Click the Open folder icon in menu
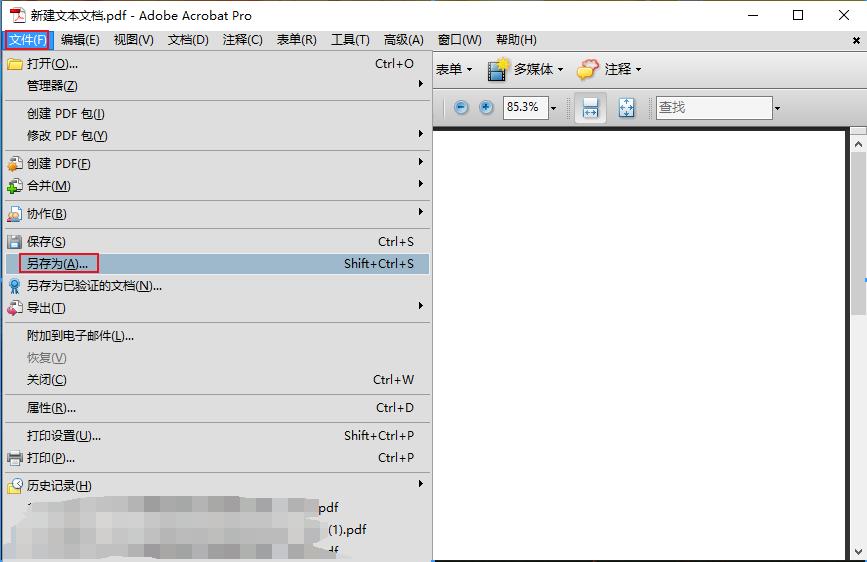867x562 pixels. click(15, 64)
